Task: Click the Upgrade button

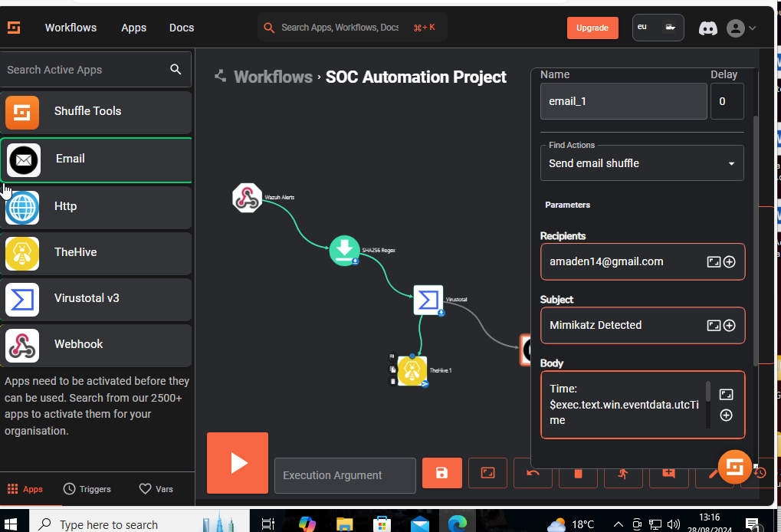Action: 592,28
